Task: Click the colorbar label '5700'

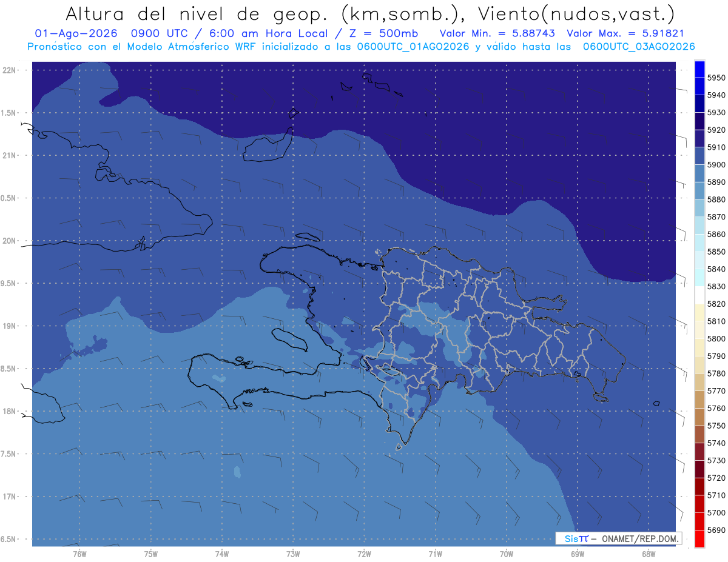Action: click(x=716, y=513)
